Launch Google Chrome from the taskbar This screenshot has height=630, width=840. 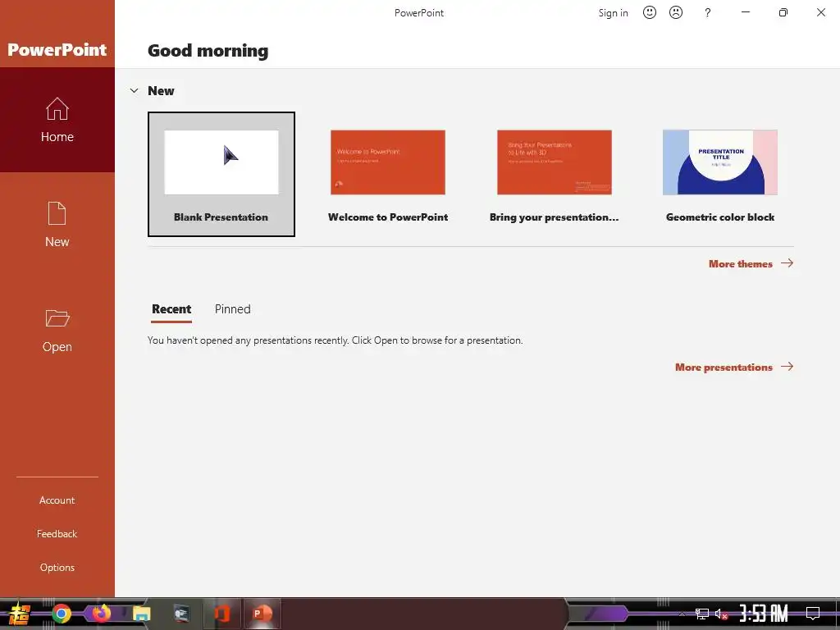pos(61,614)
